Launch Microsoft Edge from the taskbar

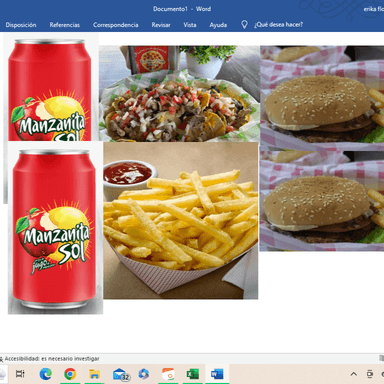[x=46, y=374]
